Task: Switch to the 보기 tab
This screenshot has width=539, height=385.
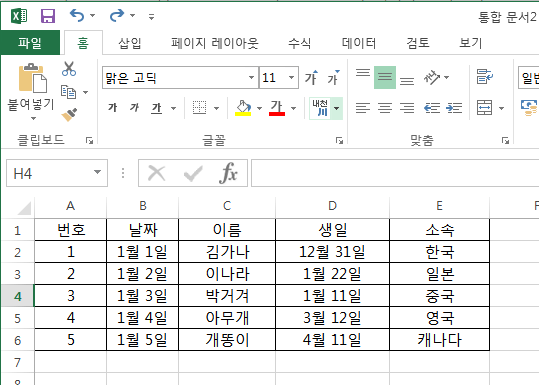Action: 471,43
